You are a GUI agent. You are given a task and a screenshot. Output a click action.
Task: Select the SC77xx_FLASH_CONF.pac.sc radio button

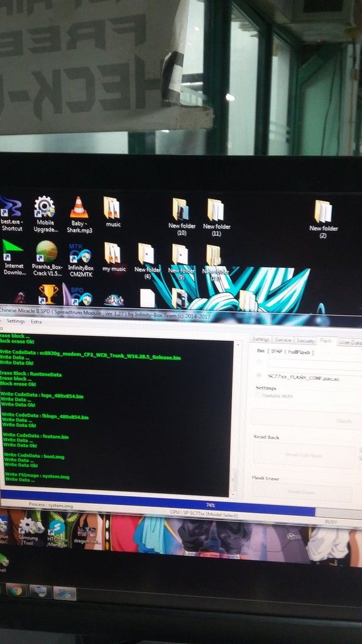[x=259, y=375]
